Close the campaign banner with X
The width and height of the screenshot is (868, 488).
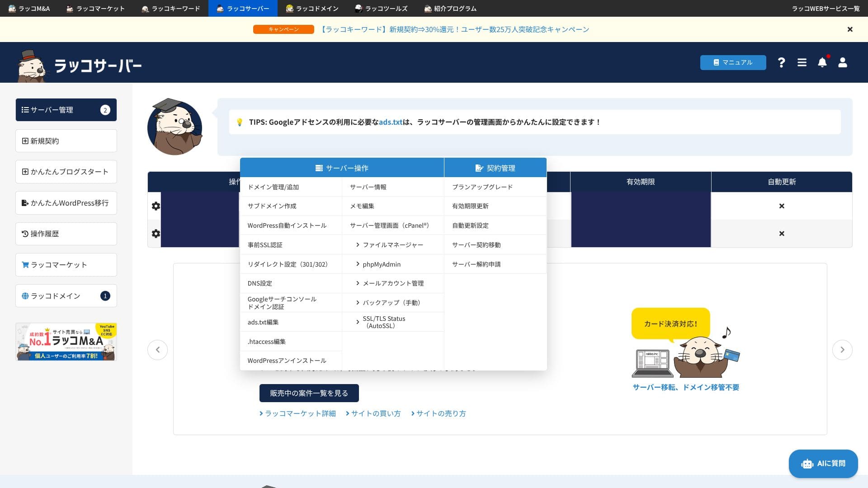click(x=850, y=29)
